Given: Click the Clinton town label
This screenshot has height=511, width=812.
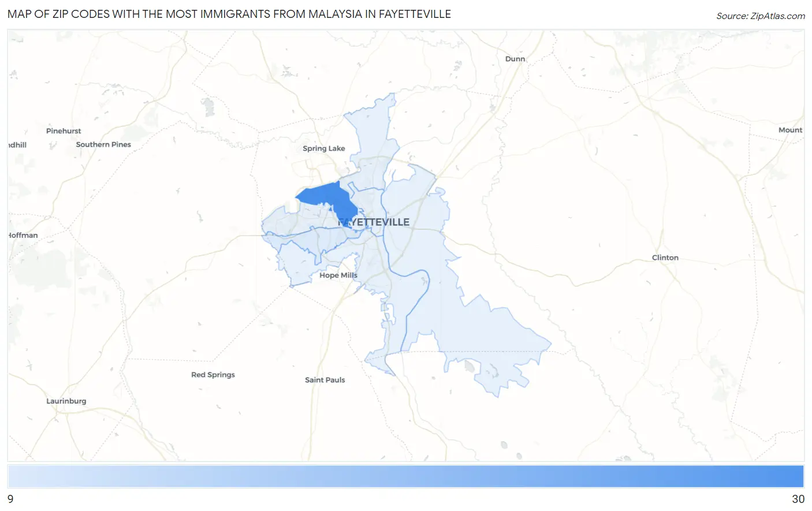Looking at the screenshot, I should (665, 258).
